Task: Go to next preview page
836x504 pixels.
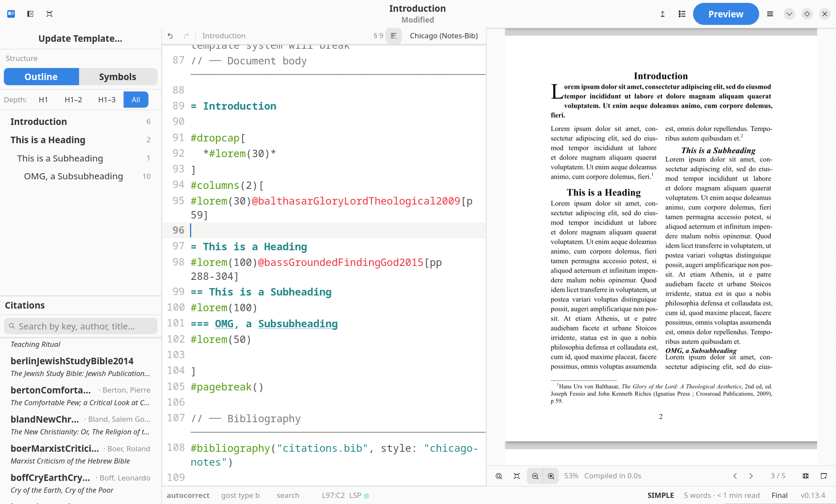Action: click(751, 476)
